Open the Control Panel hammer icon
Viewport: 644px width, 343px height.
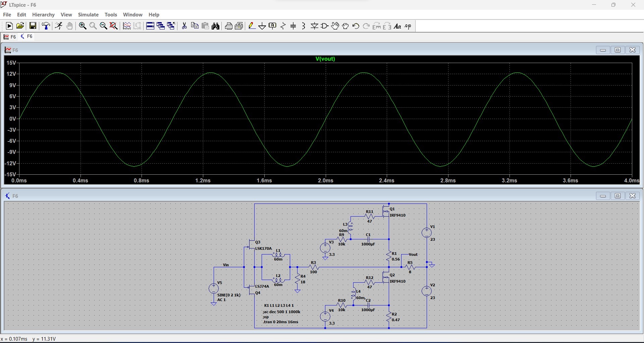(x=46, y=26)
